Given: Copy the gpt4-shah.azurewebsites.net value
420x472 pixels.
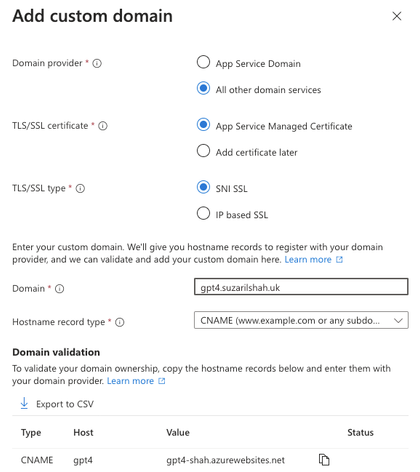Looking at the screenshot, I should pos(324,460).
